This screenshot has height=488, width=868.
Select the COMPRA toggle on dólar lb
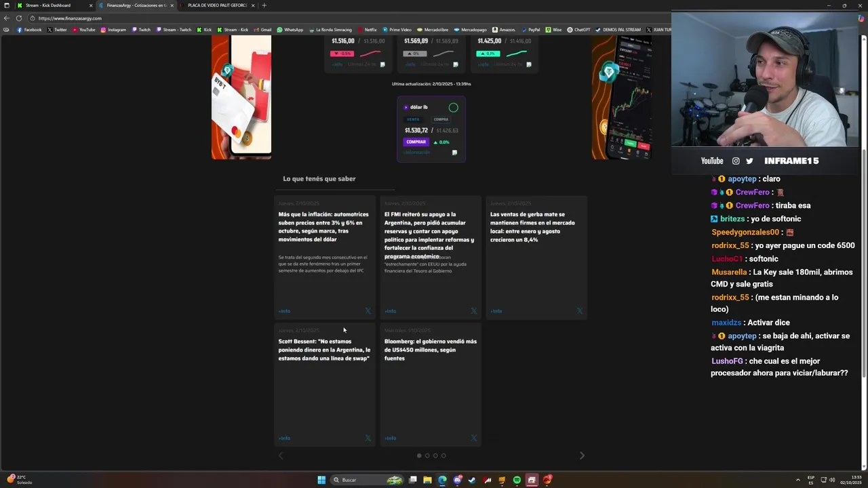pyautogui.click(x=441, y=119)
